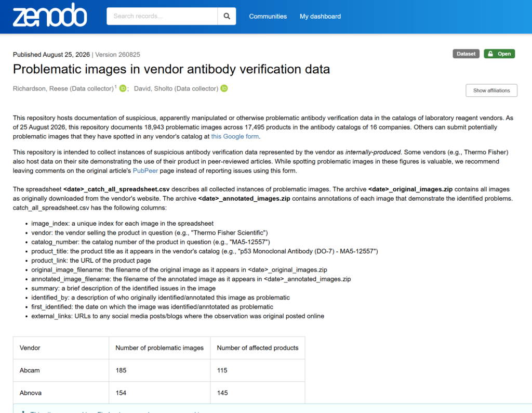Open ORCID icon next to David, Sholto

(224, 88)
